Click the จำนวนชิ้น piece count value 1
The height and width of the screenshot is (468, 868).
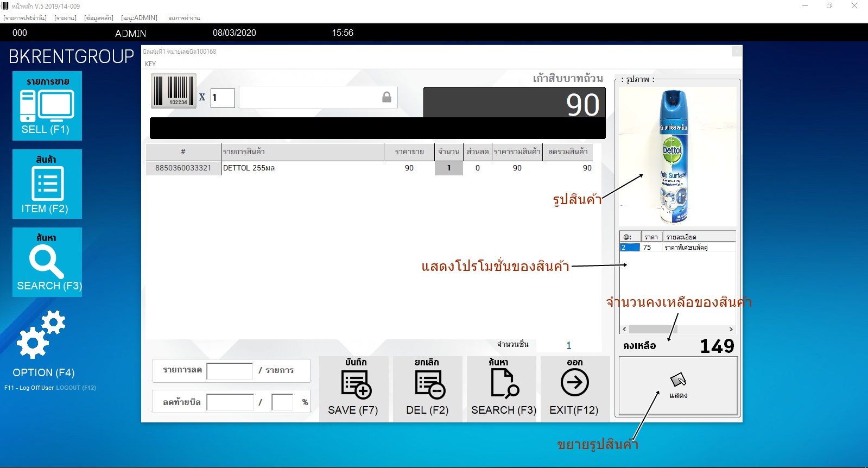(x=569, y=345)
